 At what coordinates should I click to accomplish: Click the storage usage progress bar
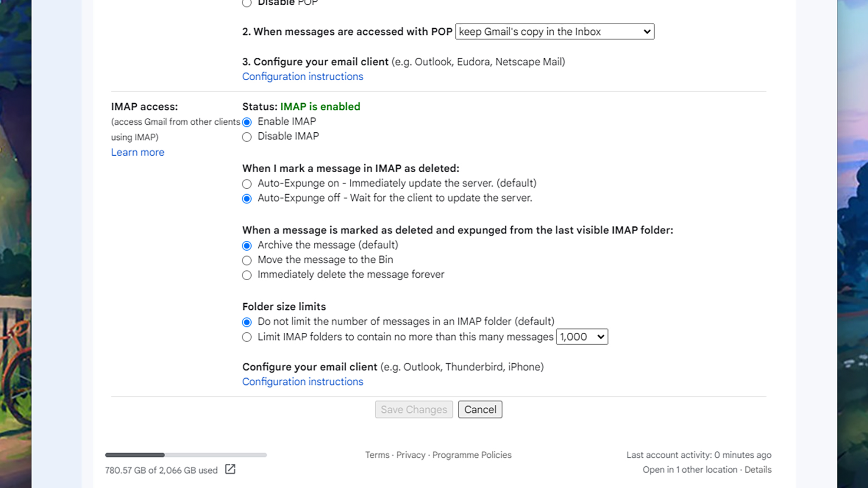click(186, 455)
